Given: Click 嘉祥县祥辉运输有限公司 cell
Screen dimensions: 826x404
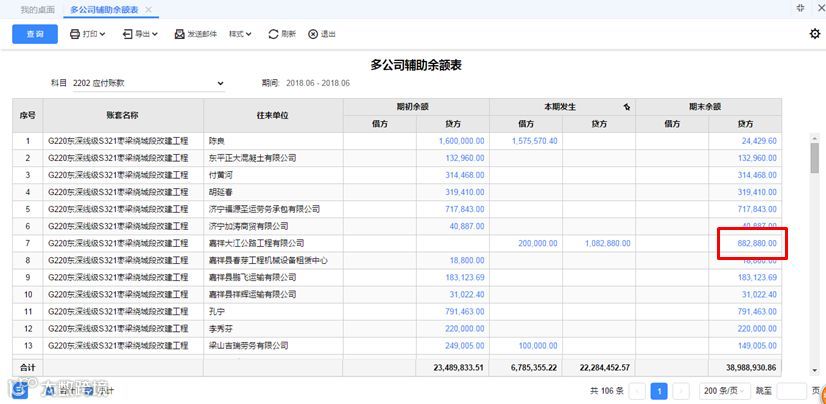Looking at the screenshot, I should 273,294.
